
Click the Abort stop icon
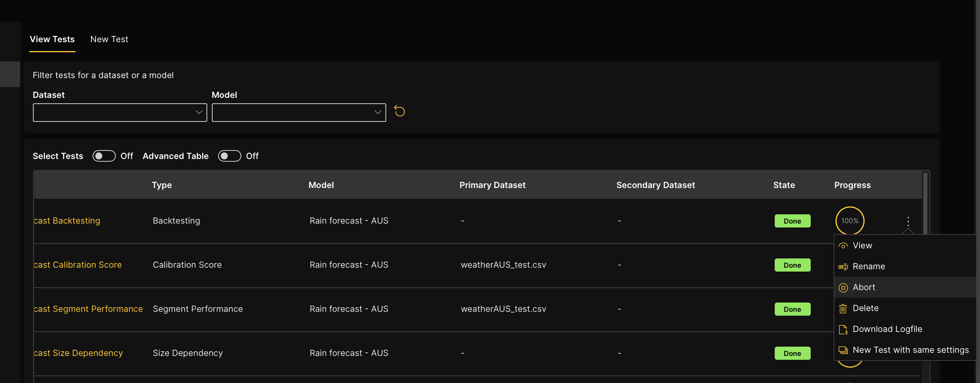pyautogui.click(x=843, y=288)
